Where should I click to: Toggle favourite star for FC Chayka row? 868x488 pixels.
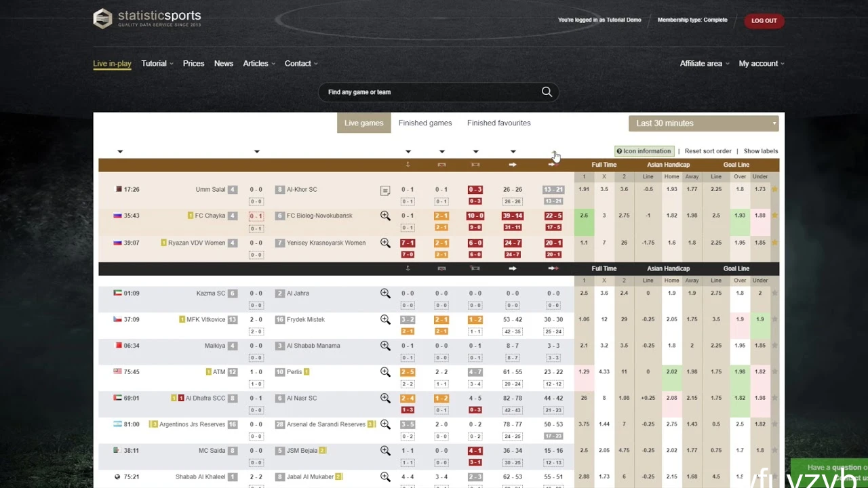click(774, 216)
